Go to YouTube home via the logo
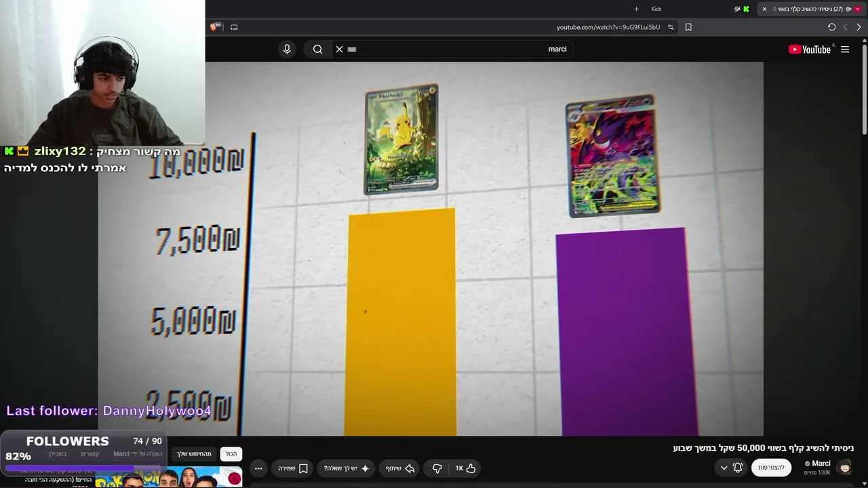Screen dimensions: 868x488 point(810,49)
